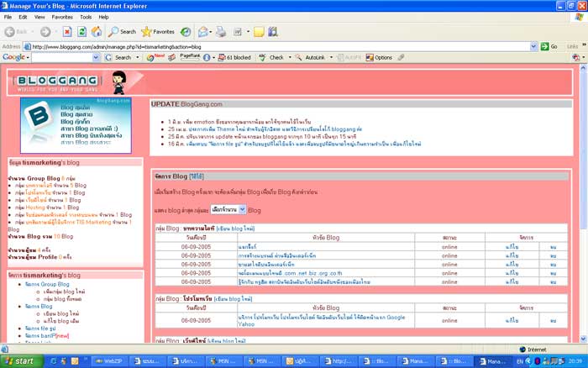Click the IE Back button
588x368 pixels.
16,32
